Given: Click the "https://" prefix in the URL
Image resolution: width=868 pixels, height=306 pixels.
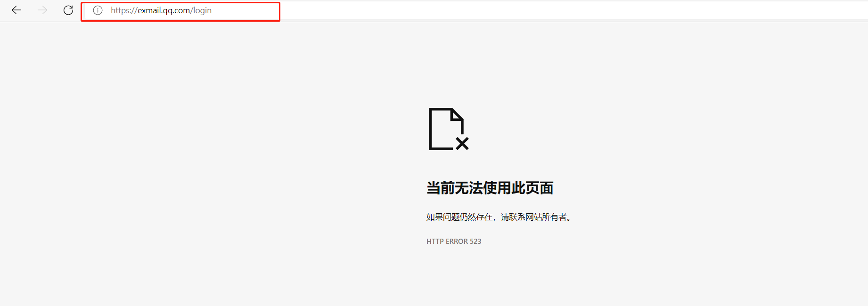Looking at the screenshot, I should (x=124, y=10).
